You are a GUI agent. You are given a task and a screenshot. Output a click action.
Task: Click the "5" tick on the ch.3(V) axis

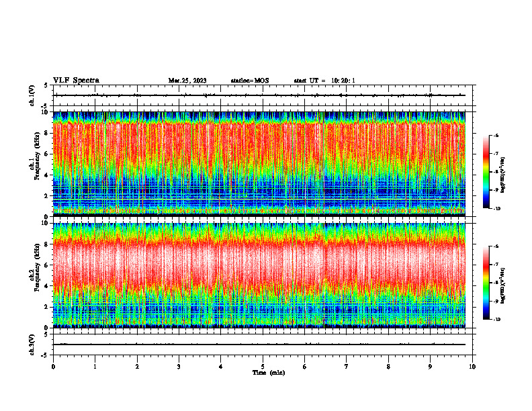46,334
